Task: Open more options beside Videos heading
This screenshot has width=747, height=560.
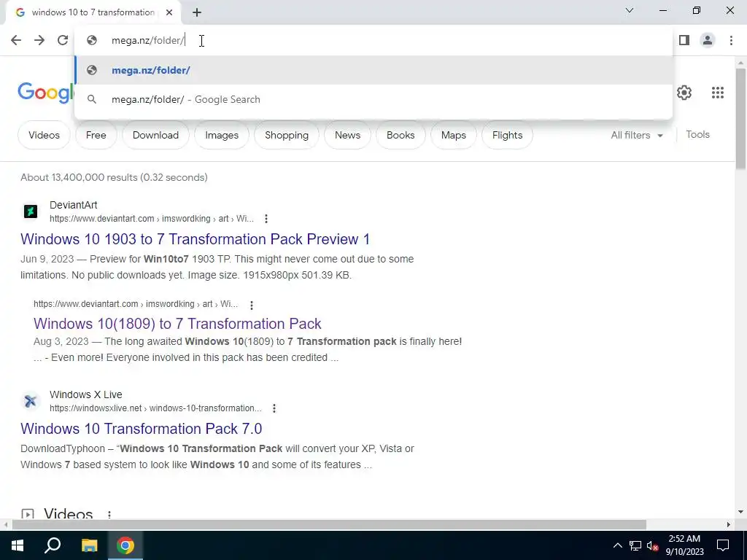Action: click(109, 515)
